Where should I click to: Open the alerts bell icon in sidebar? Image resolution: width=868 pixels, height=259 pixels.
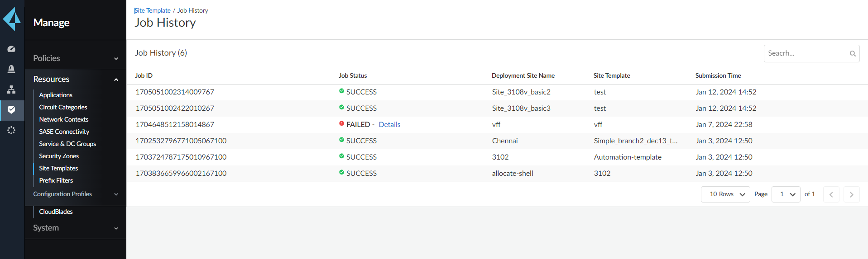11,69
